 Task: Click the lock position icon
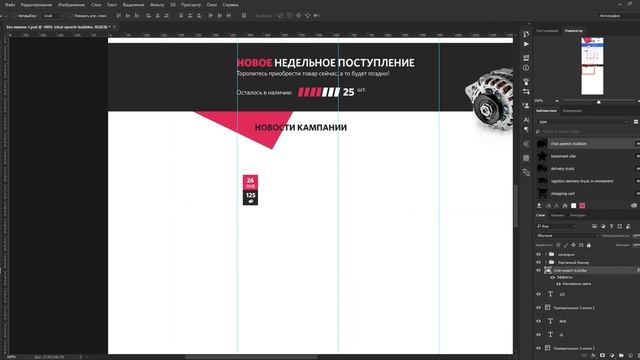[x=573, y=245]
